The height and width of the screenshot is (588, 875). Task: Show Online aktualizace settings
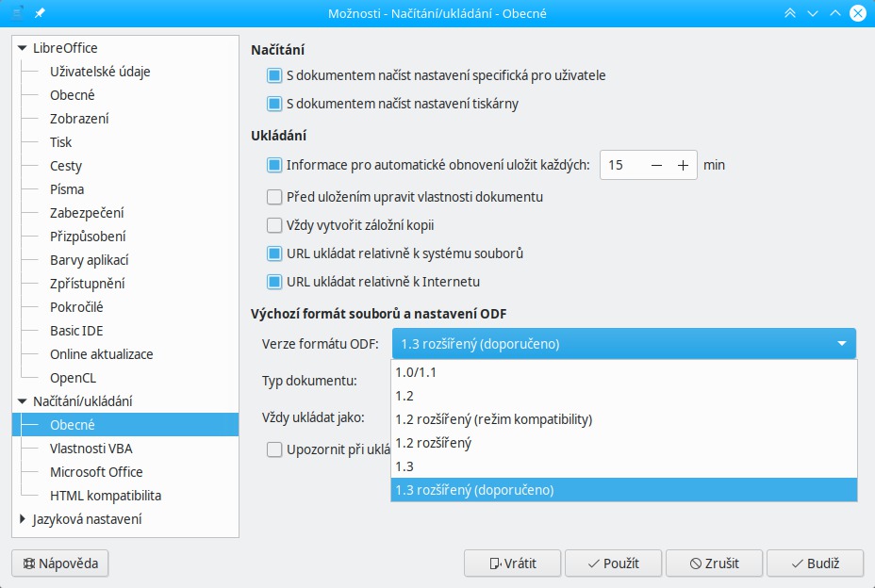coord(102,354)
